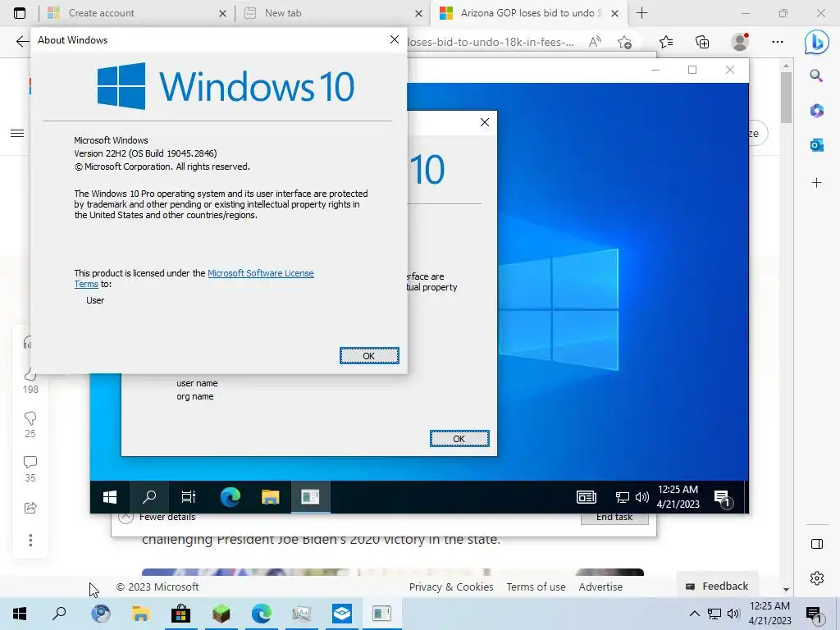The image size is (840, 630).
Task: Open search in the inner VM taskbar
Action: tap(149, 497)
